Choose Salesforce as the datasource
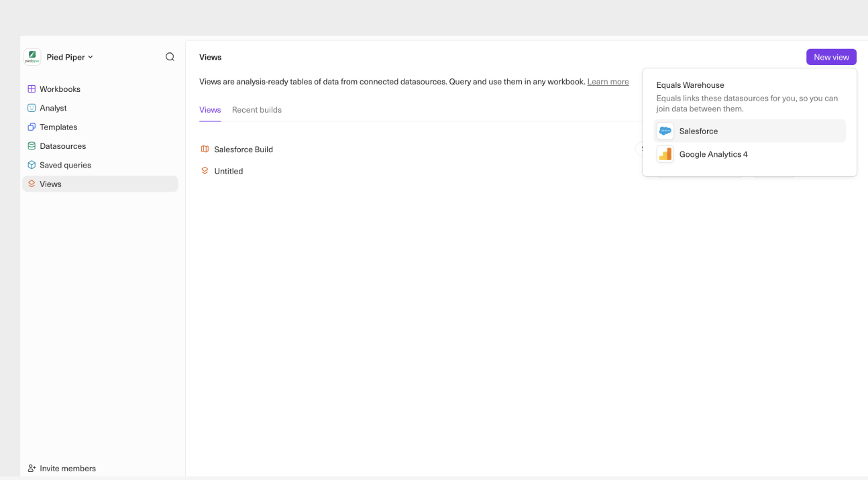Viewport: 868px width, 480px height. coord(751,131)
